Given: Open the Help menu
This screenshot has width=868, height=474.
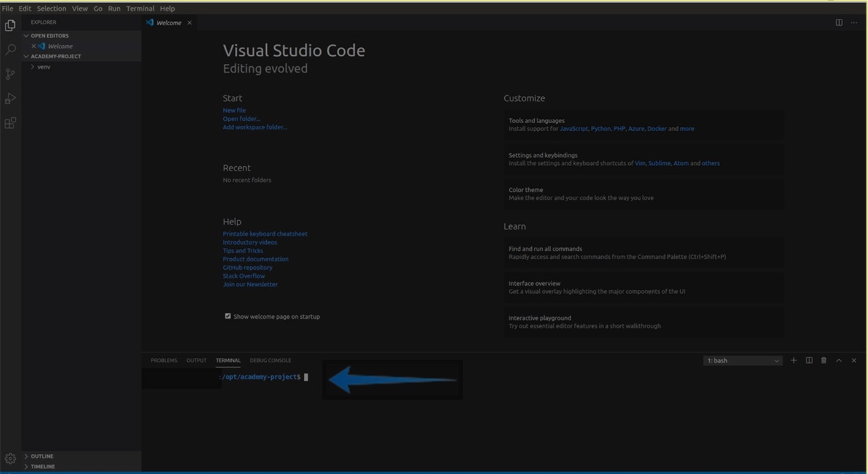Looking at the screenshot, I should tap(167, 9).
